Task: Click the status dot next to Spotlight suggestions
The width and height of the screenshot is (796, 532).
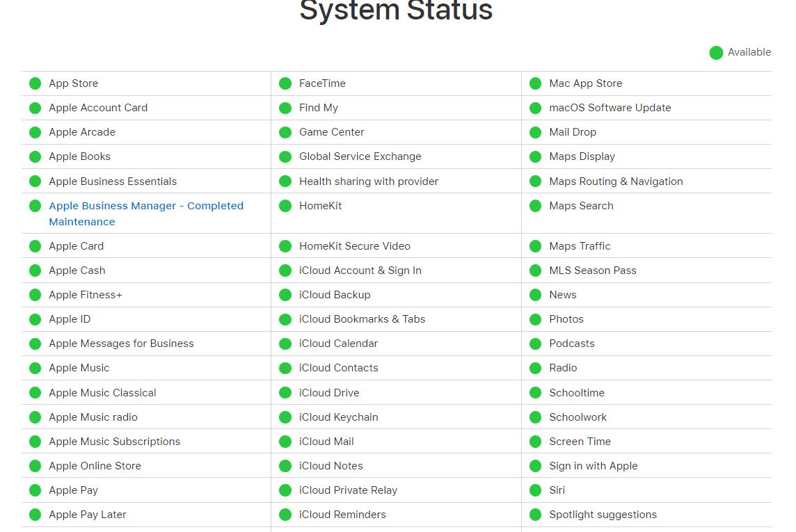Action: [x=536, y=515]
